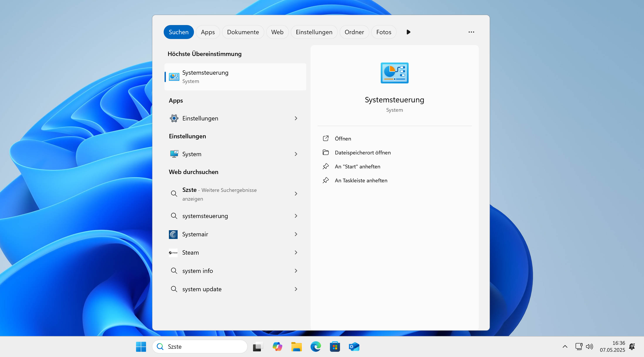
Task: Open Task View from the taskbar
Action: [x=258, y=347]
